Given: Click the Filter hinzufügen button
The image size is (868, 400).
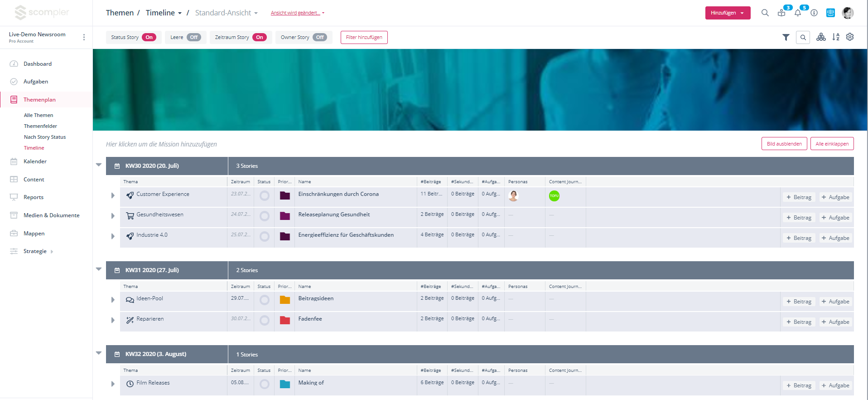Looking at the screenshot, I should [364, 37].
